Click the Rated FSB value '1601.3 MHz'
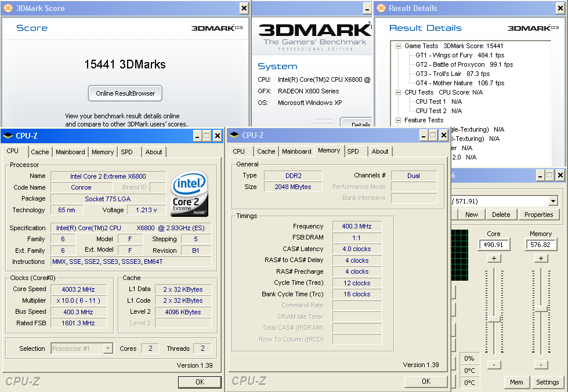 78,323
